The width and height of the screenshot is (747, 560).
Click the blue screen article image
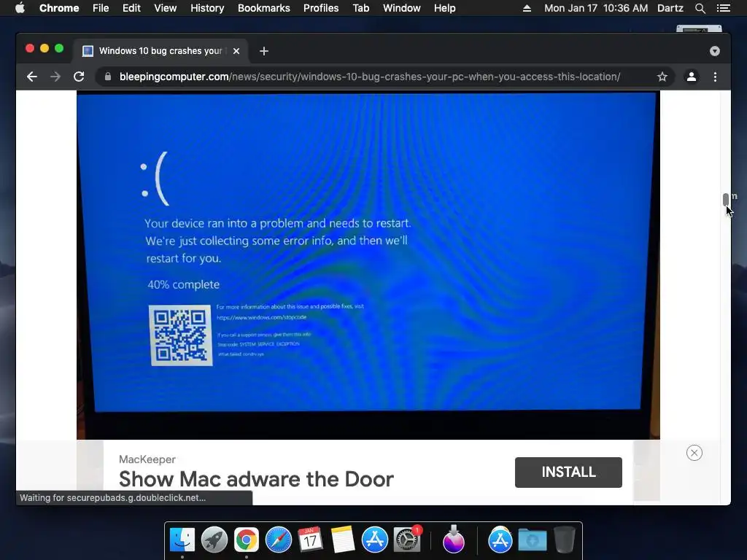(x=368, y=265)
